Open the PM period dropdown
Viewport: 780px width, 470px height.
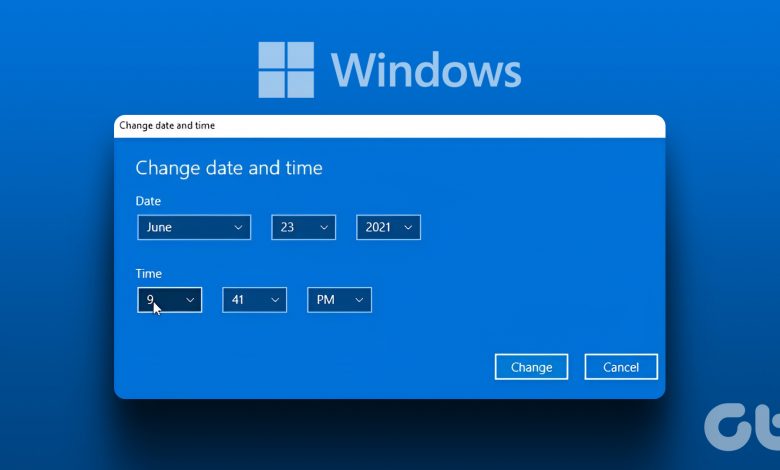coord(339,300)
